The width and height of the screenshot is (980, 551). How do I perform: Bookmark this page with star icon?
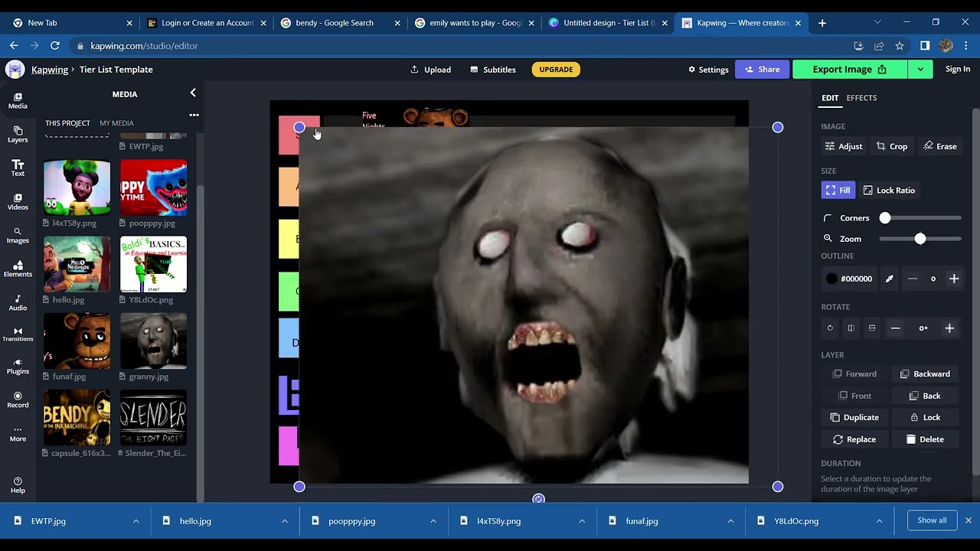[900, 46]
